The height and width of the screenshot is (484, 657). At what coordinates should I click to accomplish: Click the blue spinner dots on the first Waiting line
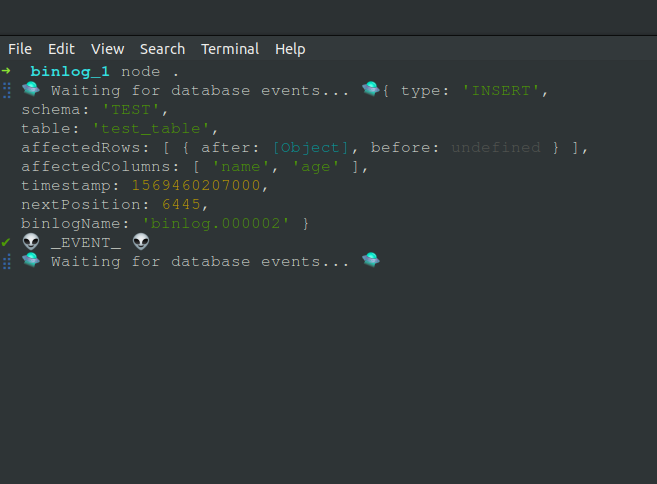(x=7, y=91)
